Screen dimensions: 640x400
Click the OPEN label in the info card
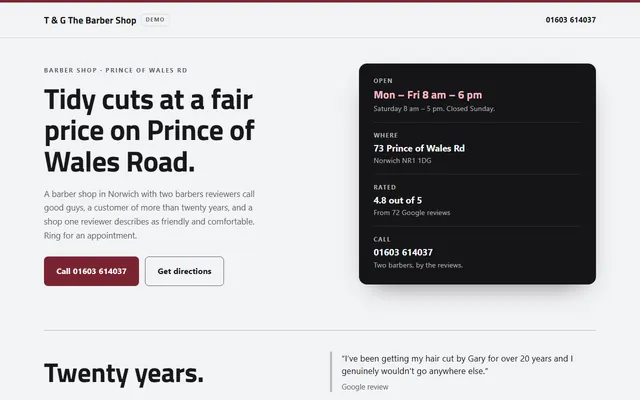pos(383,81)
